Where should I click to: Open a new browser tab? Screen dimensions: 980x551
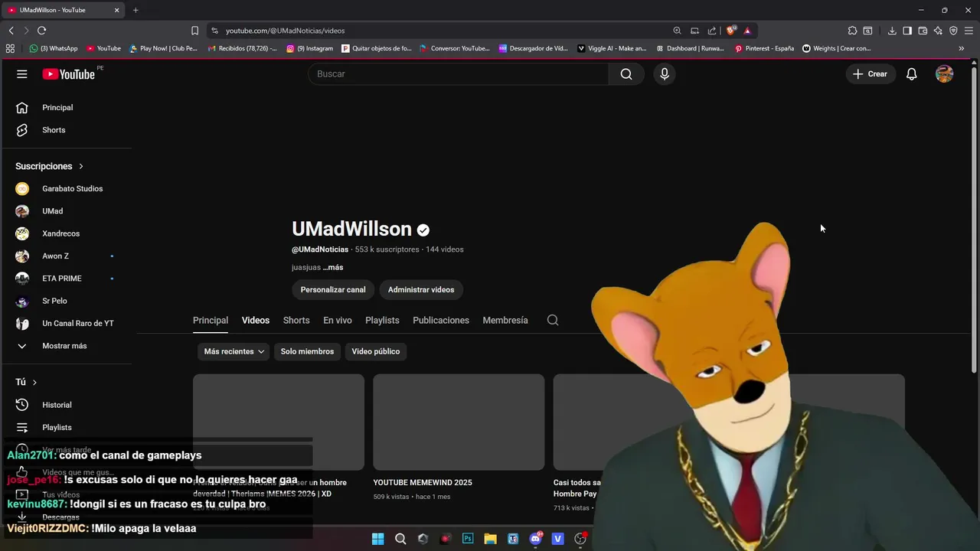click(136, 10)
